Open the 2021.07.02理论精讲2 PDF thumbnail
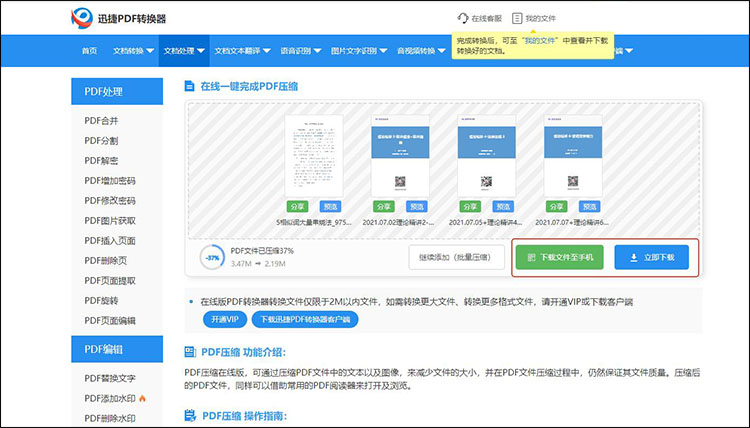 click(400, 156)
